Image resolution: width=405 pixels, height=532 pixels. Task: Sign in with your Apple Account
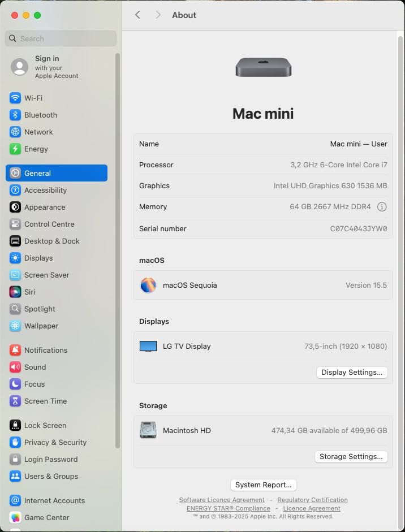point(46,67)
